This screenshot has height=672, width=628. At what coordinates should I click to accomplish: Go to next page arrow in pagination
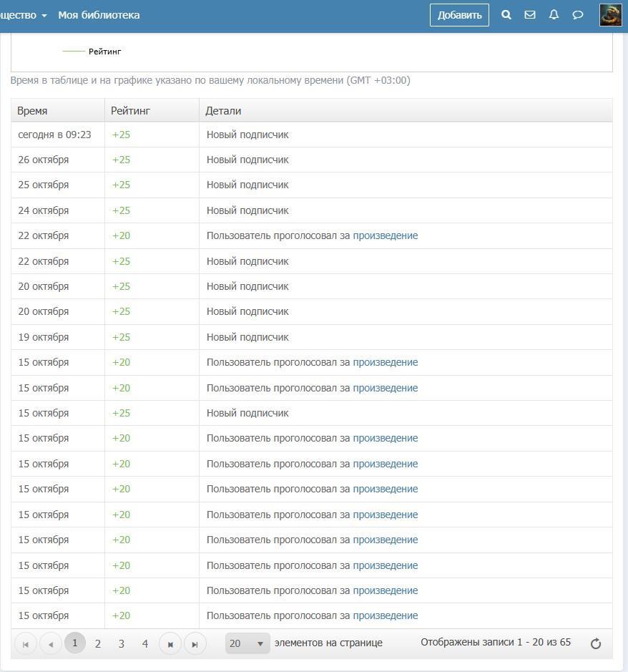(170, 644)
